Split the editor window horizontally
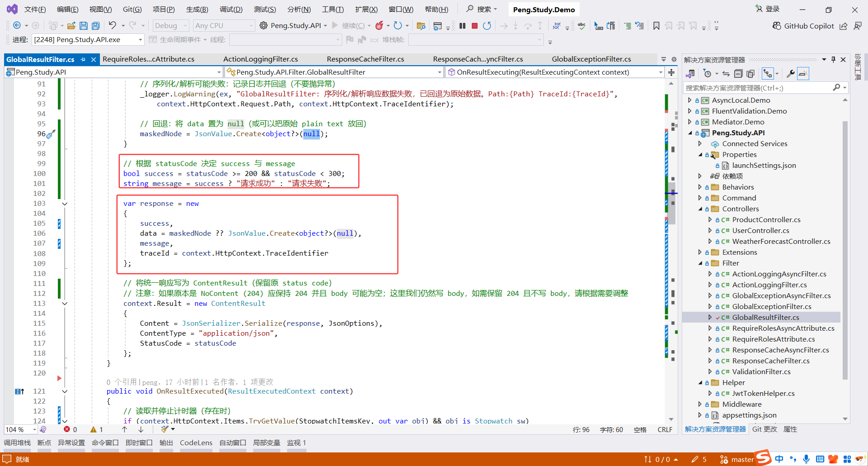The image size is (868, 466). 671,72
